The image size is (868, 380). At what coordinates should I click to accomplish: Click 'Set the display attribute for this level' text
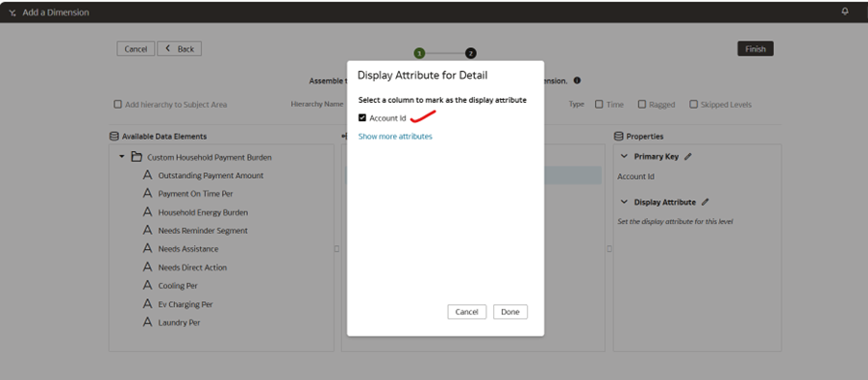click(675, 221)
